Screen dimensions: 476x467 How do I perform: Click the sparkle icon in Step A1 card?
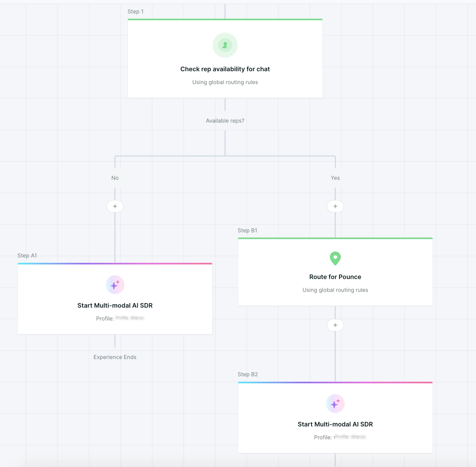[x=115, y=285]
